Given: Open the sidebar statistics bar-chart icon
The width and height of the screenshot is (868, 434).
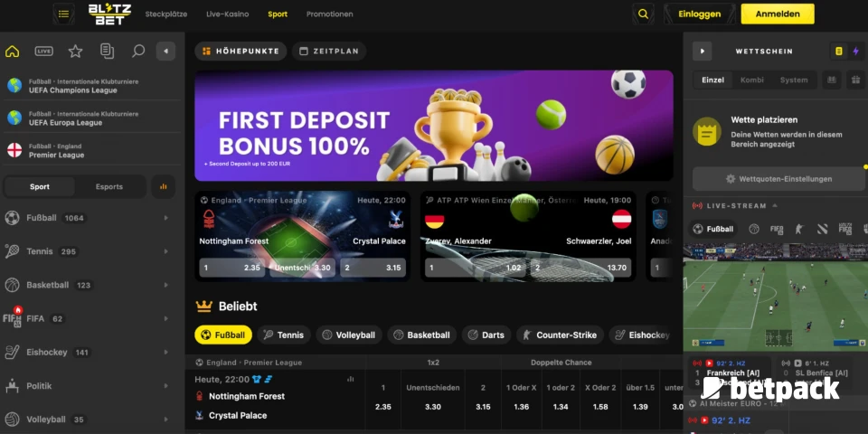Looking at the screenshot, I should [x=164, y=186].
